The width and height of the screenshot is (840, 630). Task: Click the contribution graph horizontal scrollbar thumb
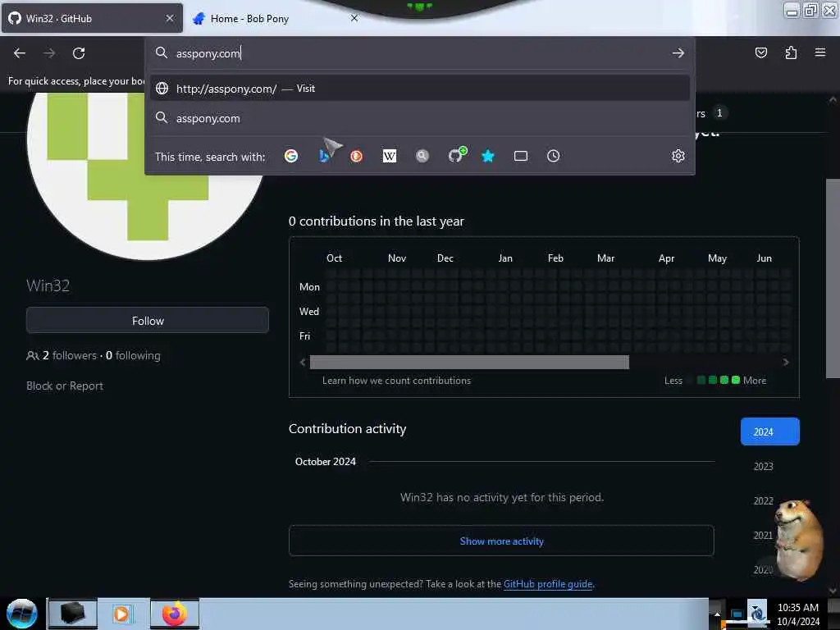tap(469, 362)
